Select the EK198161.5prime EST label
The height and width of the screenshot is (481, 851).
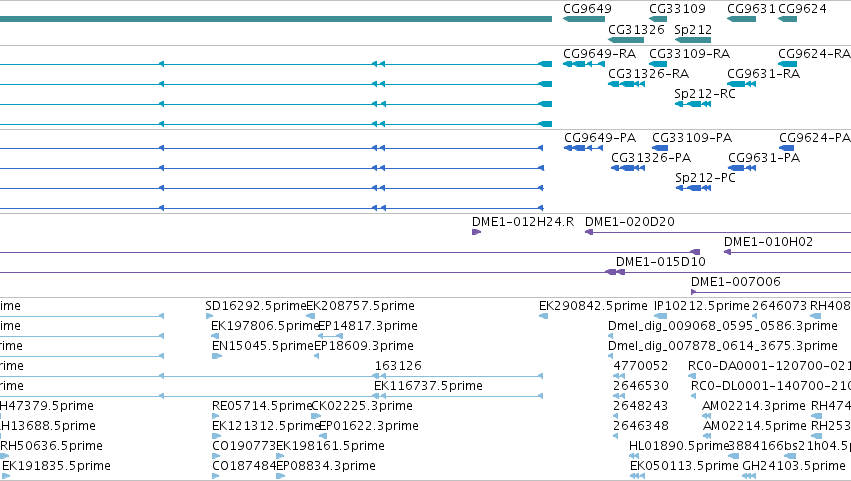coord(331,447)
